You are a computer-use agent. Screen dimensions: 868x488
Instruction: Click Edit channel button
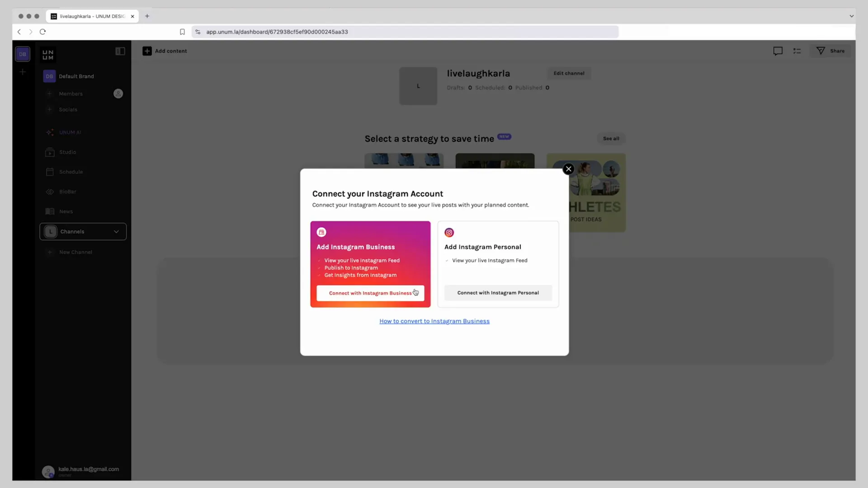[x=569, y=73]
